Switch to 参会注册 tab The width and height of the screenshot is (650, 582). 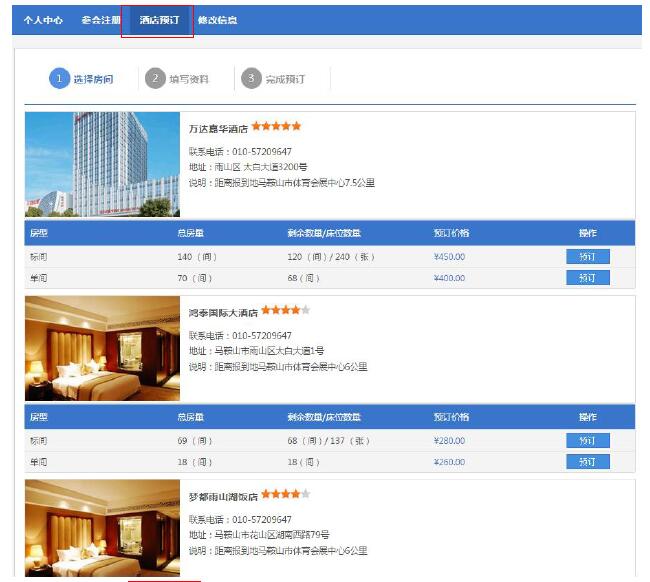point(101,20)
